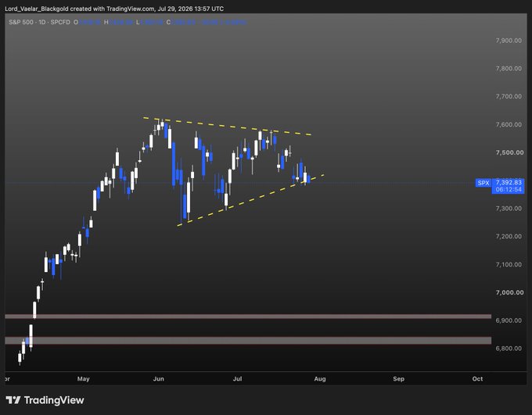Click the Oct label on time axis

(x=477, y=379)
